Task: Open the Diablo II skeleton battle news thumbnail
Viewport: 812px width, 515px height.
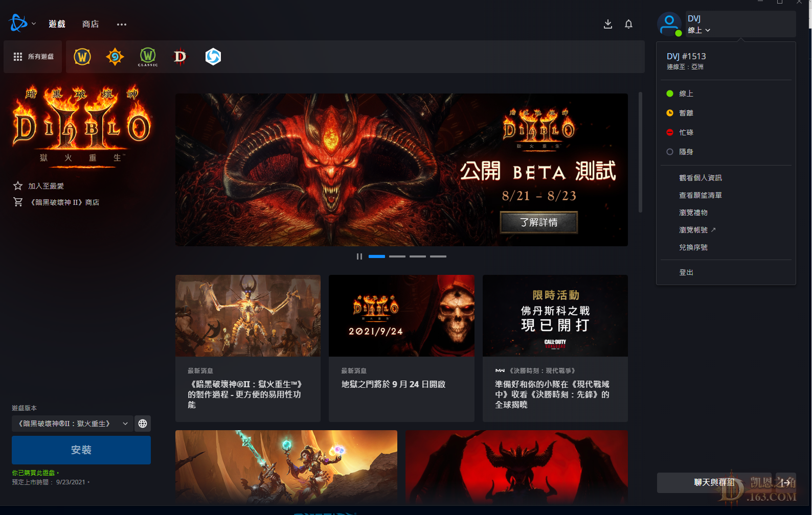Action: [248, 316]
